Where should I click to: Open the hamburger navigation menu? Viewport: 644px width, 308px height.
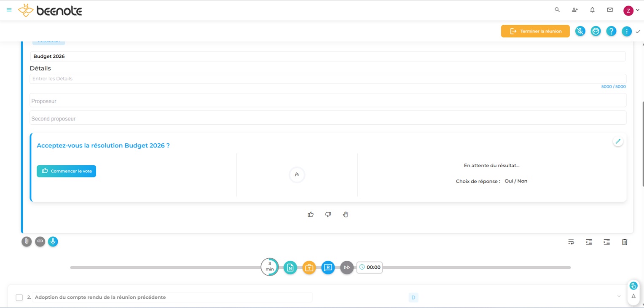coord(9,10)
